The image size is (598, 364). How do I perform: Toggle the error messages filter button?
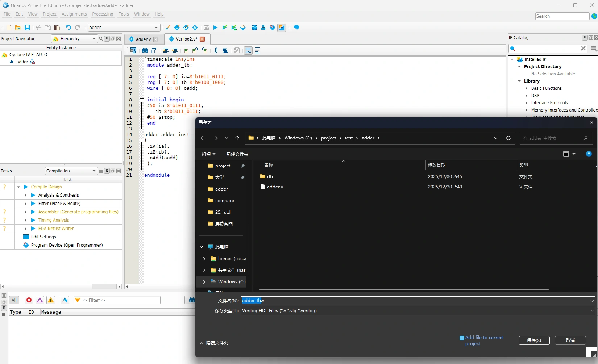pos(29,300)
